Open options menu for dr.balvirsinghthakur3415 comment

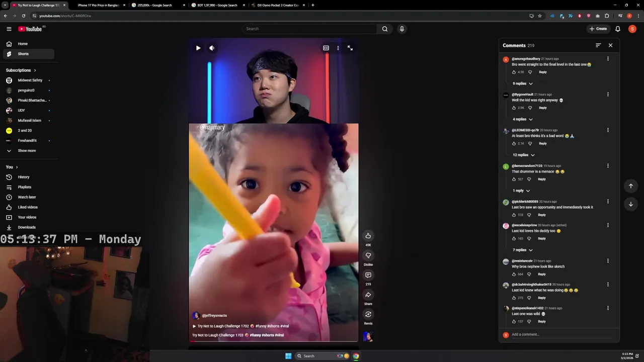coord(608,285)
